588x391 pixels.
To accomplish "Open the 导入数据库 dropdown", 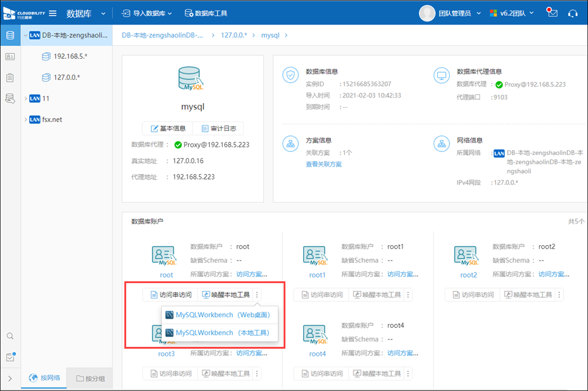I will pos(147,13).
